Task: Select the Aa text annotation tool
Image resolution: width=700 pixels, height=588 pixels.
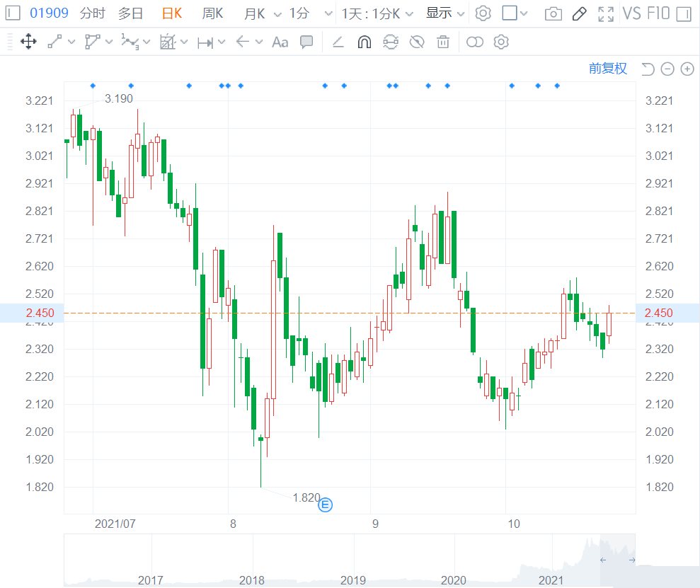Action: coord(280,42)
